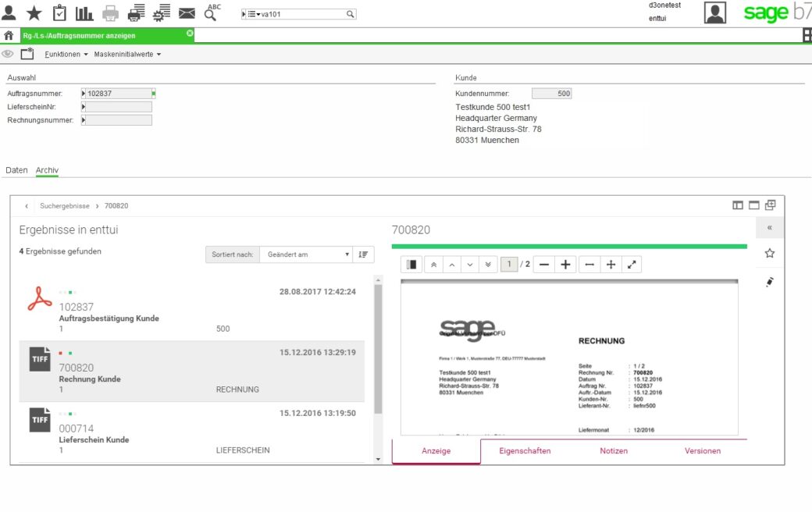The image size is (812, 512).
Task: Zoom in using the viewer plus button
Action: [565, 265]
